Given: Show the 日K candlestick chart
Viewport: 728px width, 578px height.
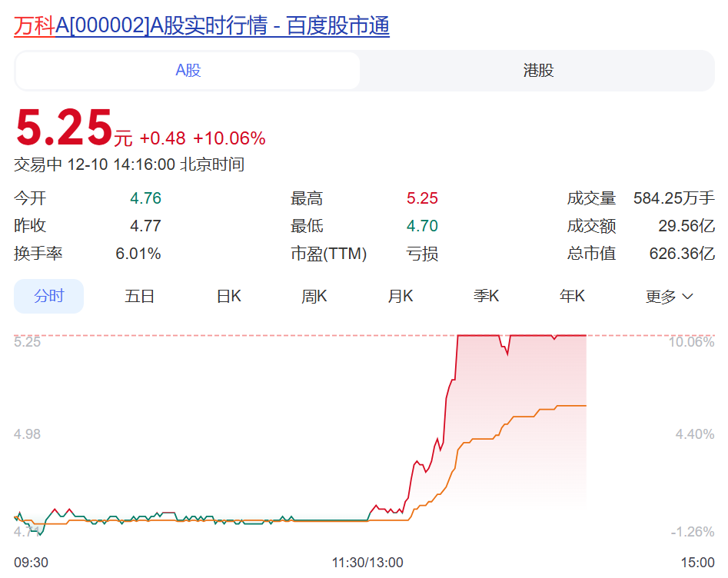Looking at the screenshot, I should pyautogui.click(x=228, y=296).
